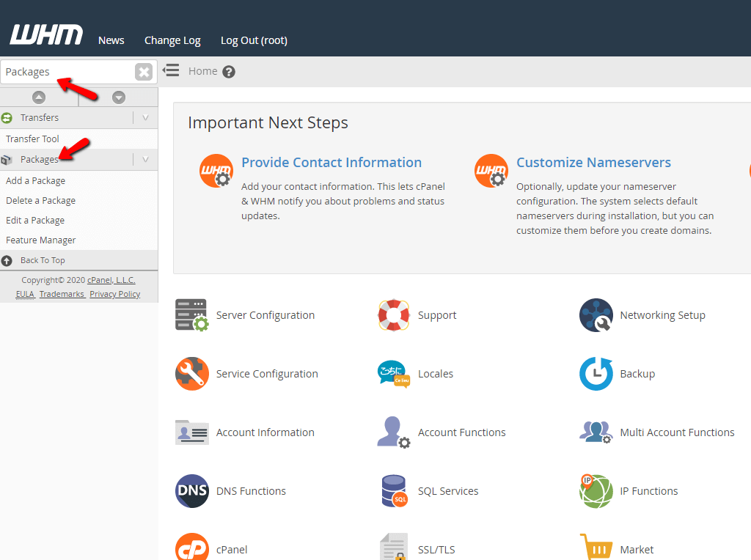Open the Trademarks footer link
This screenshot has width=751, height=560.
(x=62, y=294)
